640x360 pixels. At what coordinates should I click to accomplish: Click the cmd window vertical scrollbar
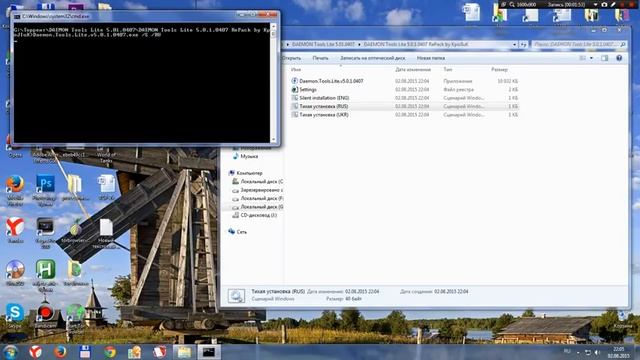pos(273,83)
